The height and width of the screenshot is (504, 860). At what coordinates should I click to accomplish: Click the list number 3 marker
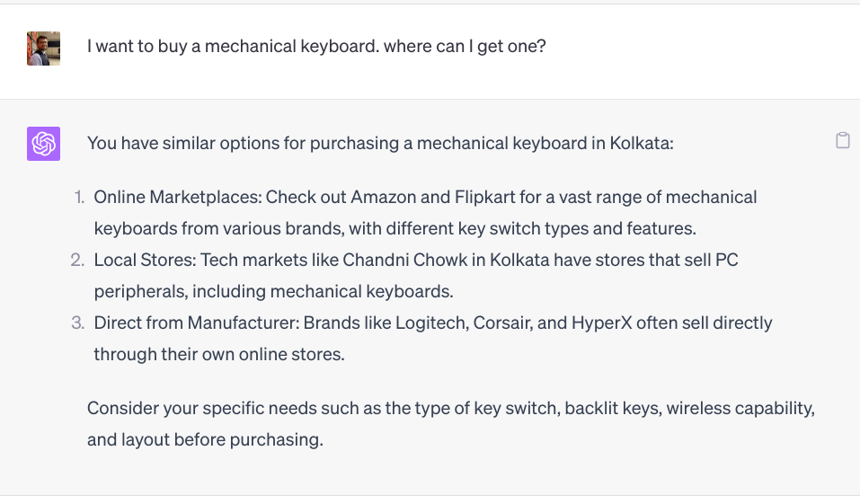click(78, 323)
